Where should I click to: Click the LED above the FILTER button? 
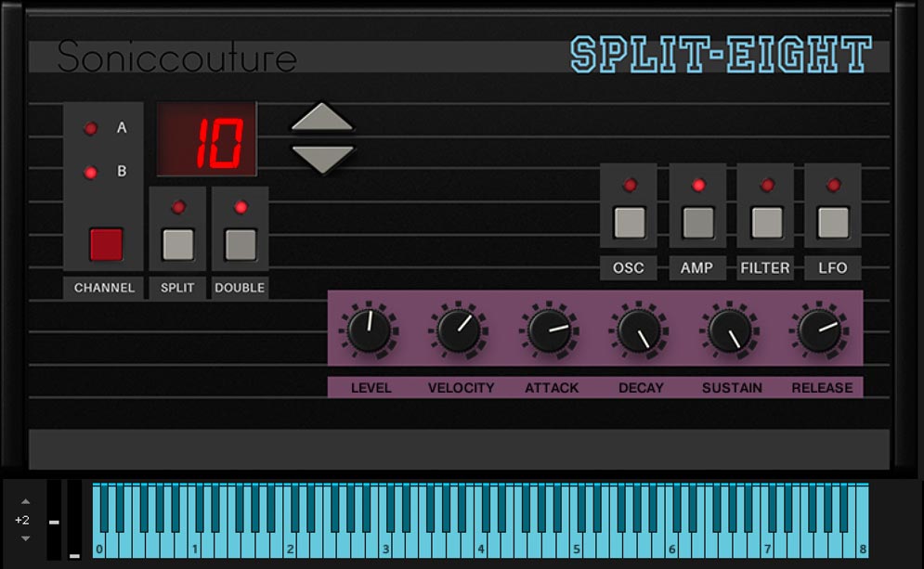coord(767,185)
